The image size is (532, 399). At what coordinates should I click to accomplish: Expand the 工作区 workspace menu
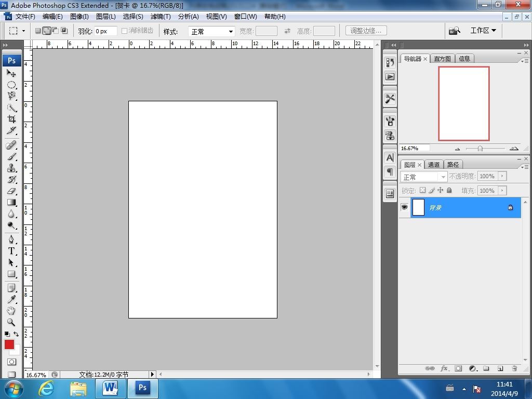[x=483, y=31]
